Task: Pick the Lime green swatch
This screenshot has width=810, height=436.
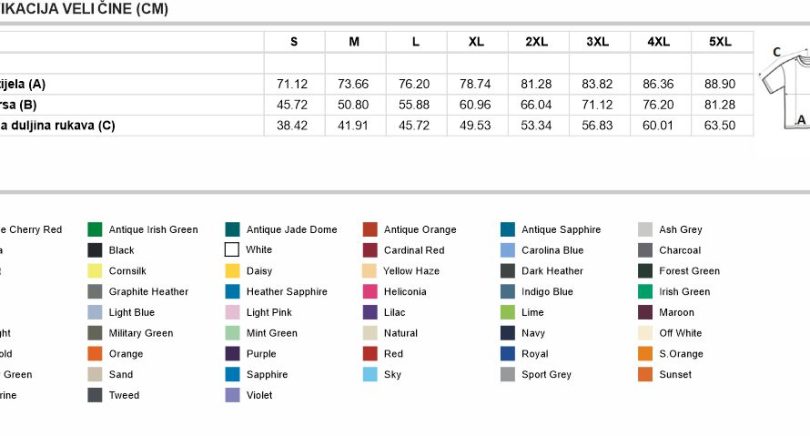Action: click(508, 312)
